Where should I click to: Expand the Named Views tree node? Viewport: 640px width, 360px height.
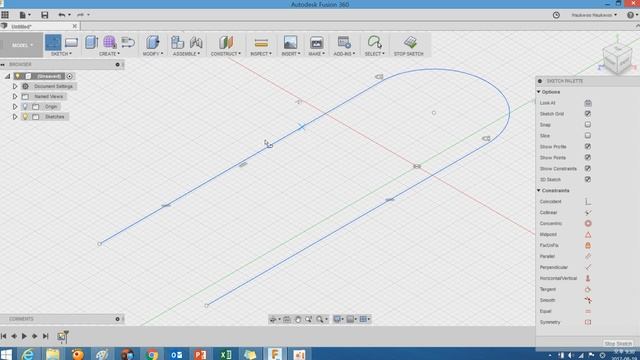(x=15, y=97)
